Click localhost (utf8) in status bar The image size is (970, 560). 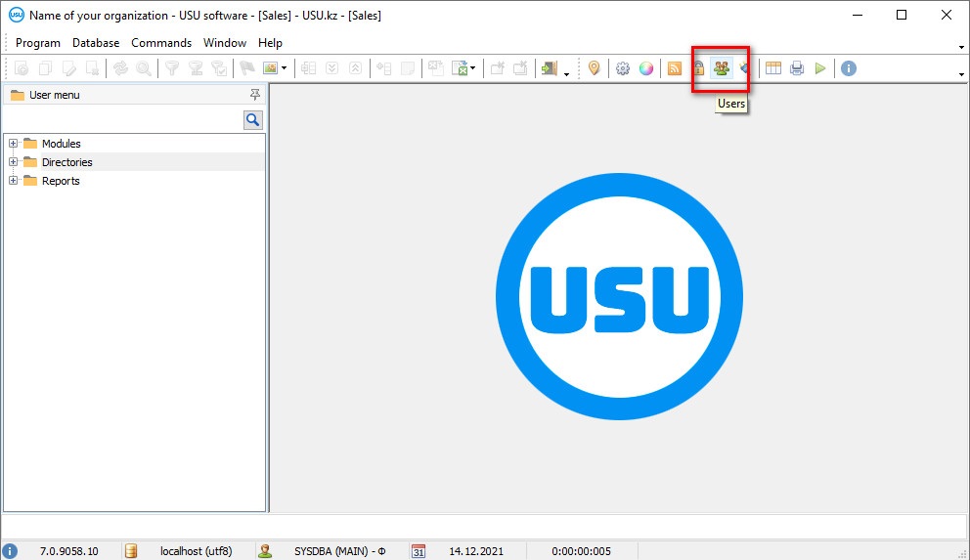pos(197,551)
